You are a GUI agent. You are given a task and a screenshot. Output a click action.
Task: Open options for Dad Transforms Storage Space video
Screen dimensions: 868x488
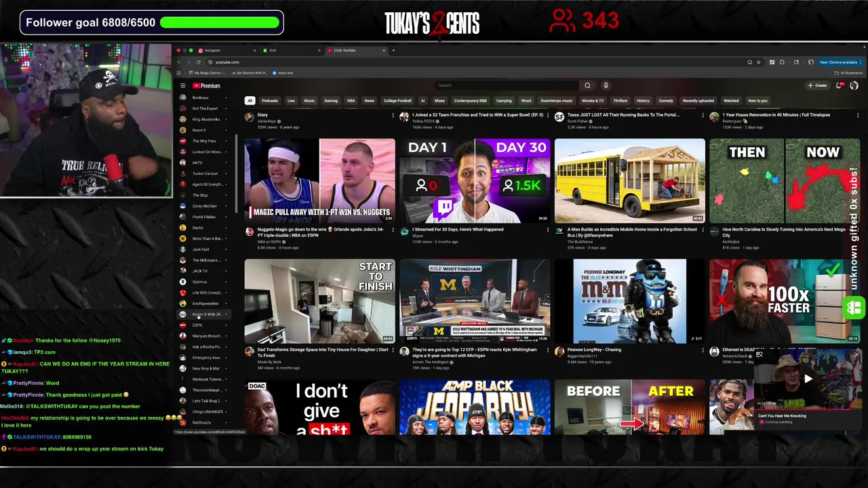coord(393,350)
